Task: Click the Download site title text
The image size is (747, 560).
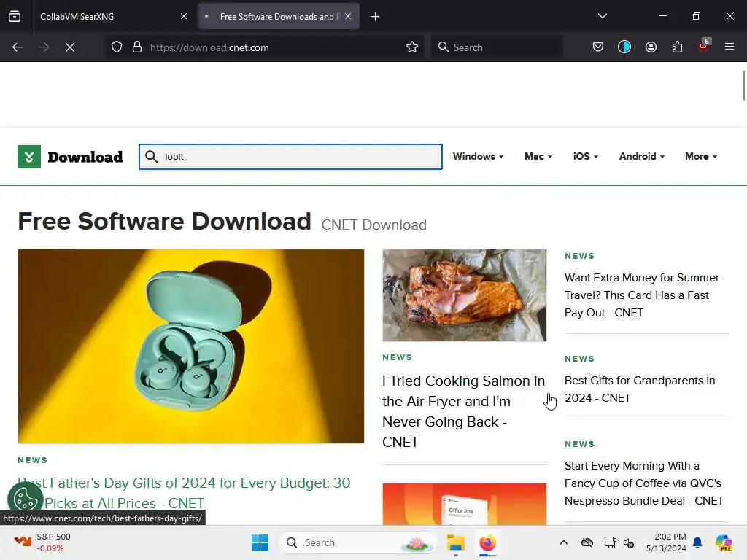Action: coord(85,157)
